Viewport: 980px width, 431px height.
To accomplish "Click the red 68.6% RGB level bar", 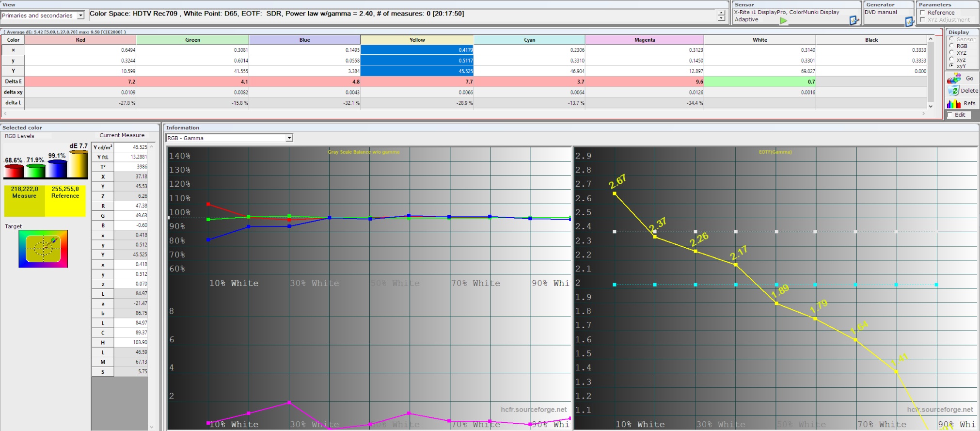I will tap(14, 171).
